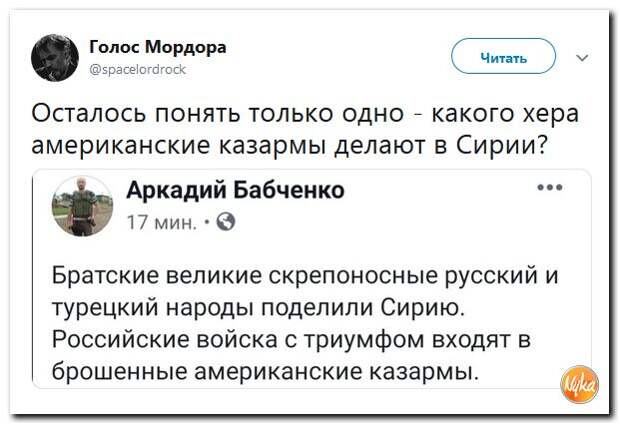
Task: Click the orange Ника watermark logo
Action: coord(580,384)
